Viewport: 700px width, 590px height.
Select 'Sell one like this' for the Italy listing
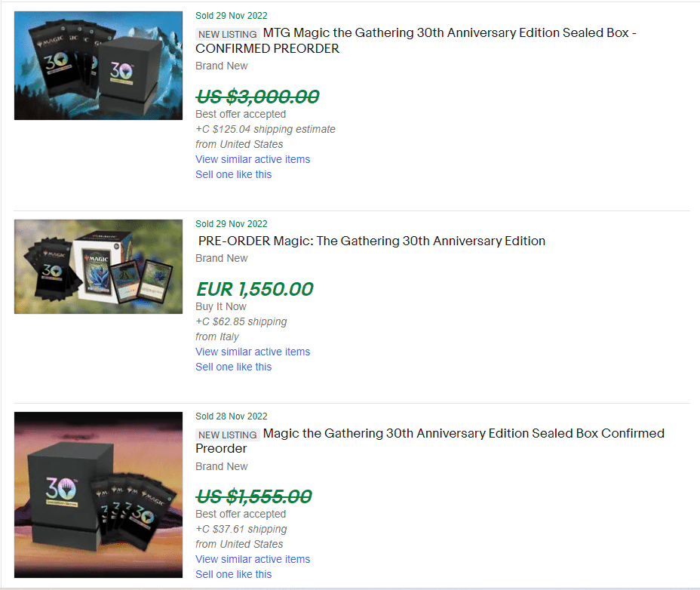pyautogui.click(x=233, y=367)
